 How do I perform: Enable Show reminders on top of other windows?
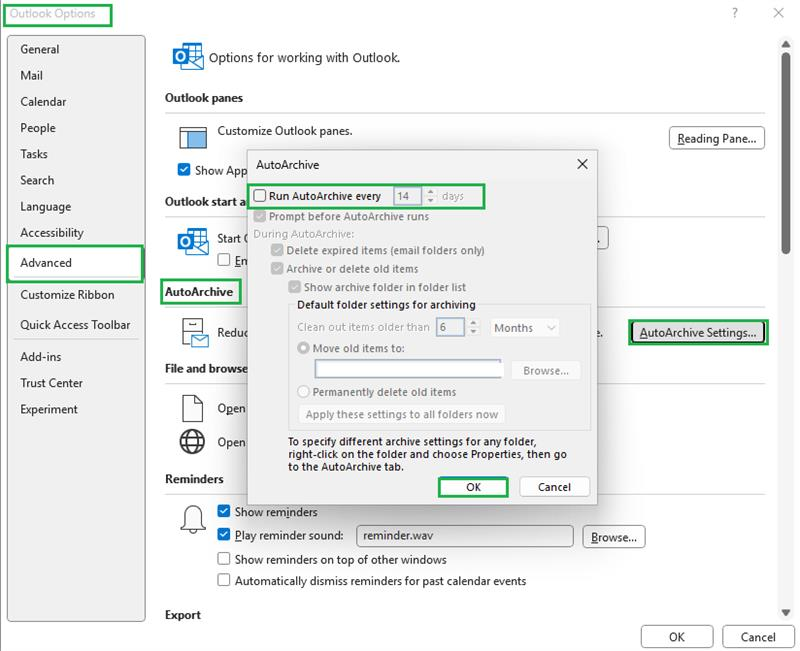pos(223,559)
